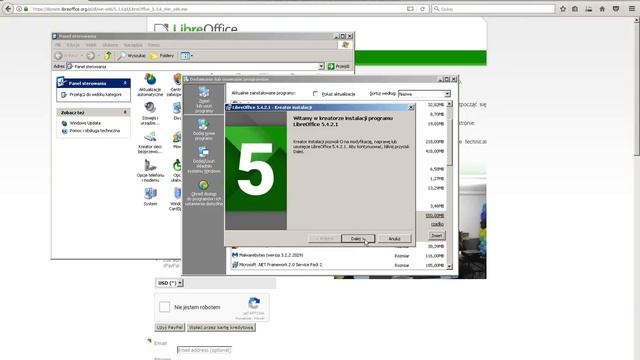
Task: Click the Foldery toolbar button
Action: (162, 56)
